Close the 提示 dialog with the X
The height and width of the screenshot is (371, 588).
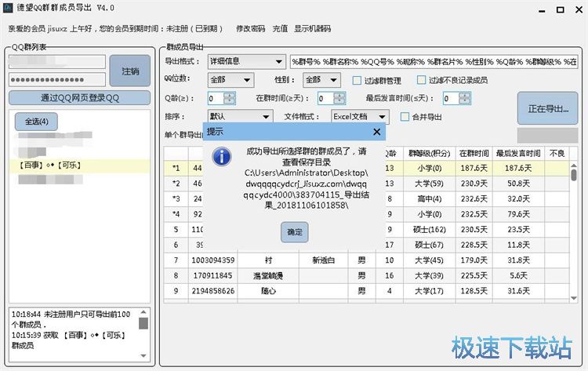point(377,132)
